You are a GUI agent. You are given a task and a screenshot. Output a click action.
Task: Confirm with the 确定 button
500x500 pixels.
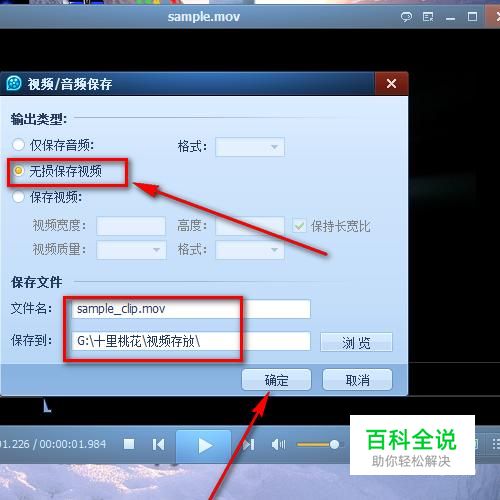277,380
